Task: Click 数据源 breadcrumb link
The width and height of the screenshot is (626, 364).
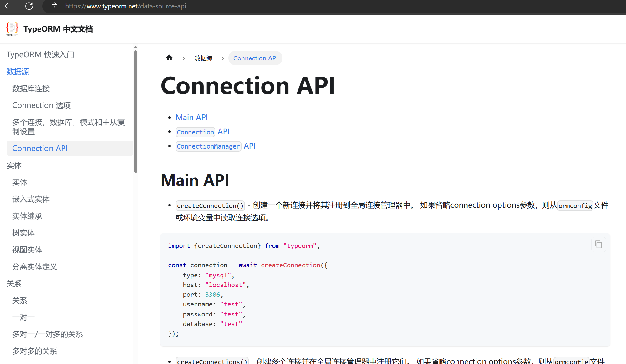Action: click(203, 58)
